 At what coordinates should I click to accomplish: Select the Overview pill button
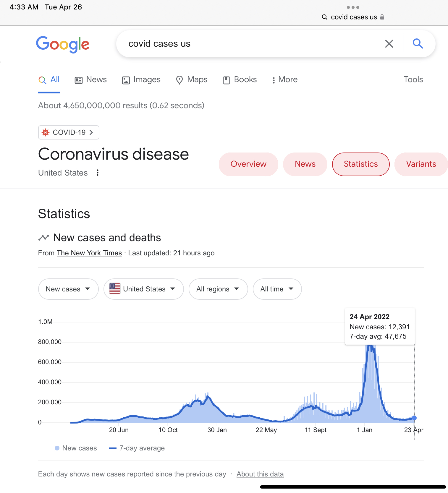click(248, 164)
